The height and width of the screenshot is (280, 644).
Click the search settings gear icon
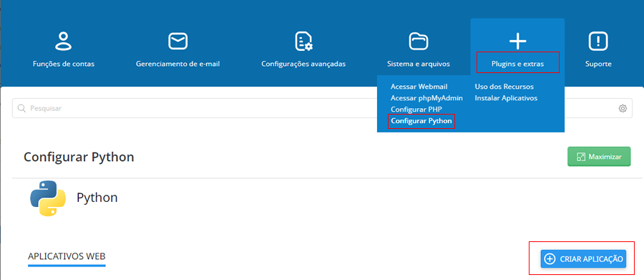pyautogui.click(x=623, y=109)
